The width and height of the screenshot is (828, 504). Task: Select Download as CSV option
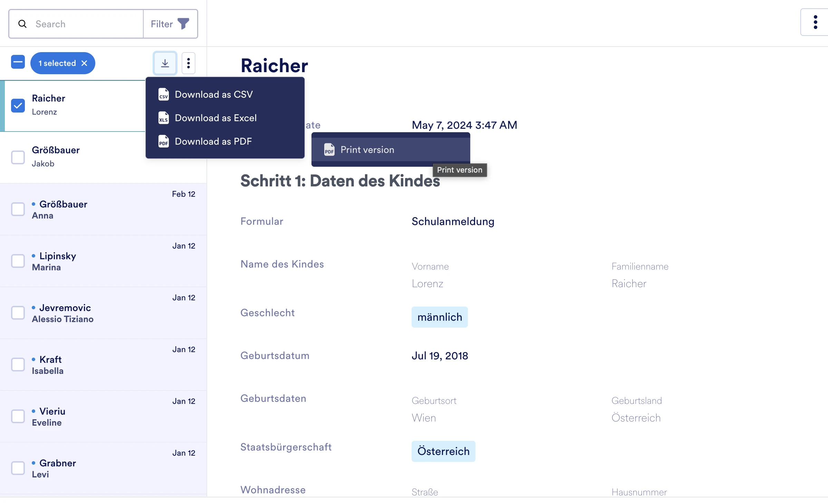click(x=214, y=94)
